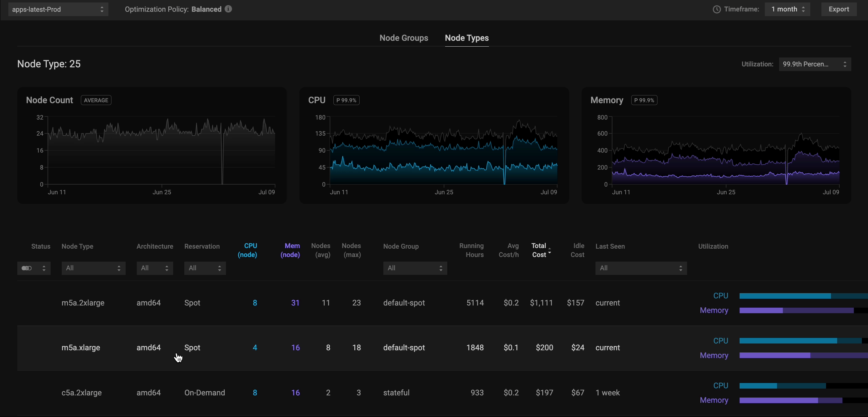
Task: Click the Timeframe clock icon
Action: coord(717,10)
